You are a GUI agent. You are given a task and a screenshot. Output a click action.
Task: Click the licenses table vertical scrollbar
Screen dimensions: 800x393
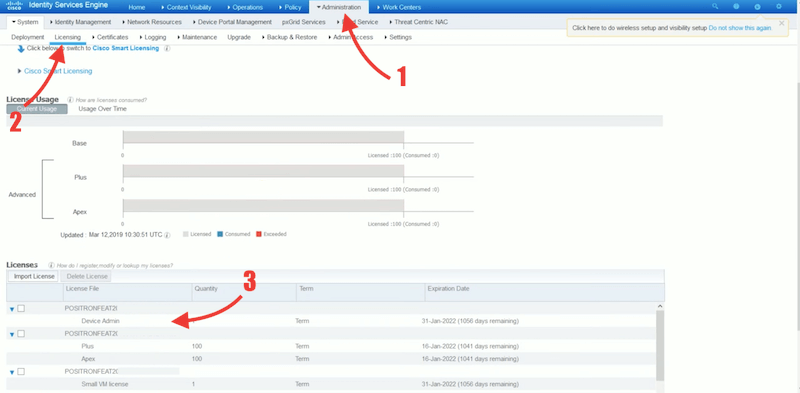click(x=660, y=346)
